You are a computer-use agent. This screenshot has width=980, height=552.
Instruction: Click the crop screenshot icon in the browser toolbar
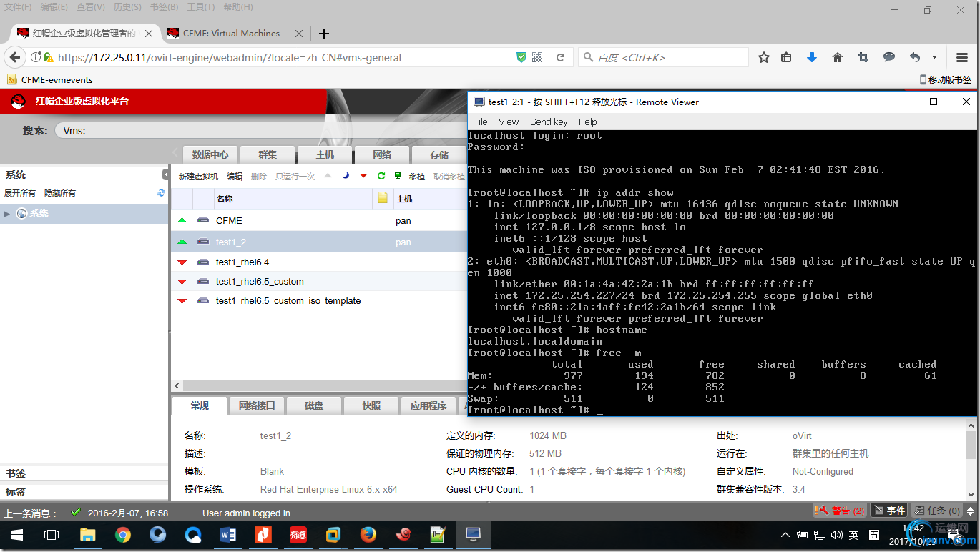[x=863, y=57]
